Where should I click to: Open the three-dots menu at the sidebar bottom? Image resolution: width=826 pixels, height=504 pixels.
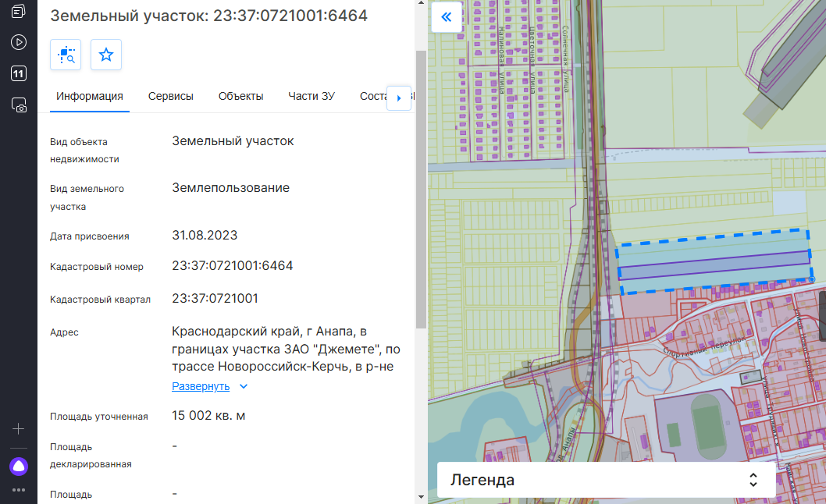(x=19, y=490)
